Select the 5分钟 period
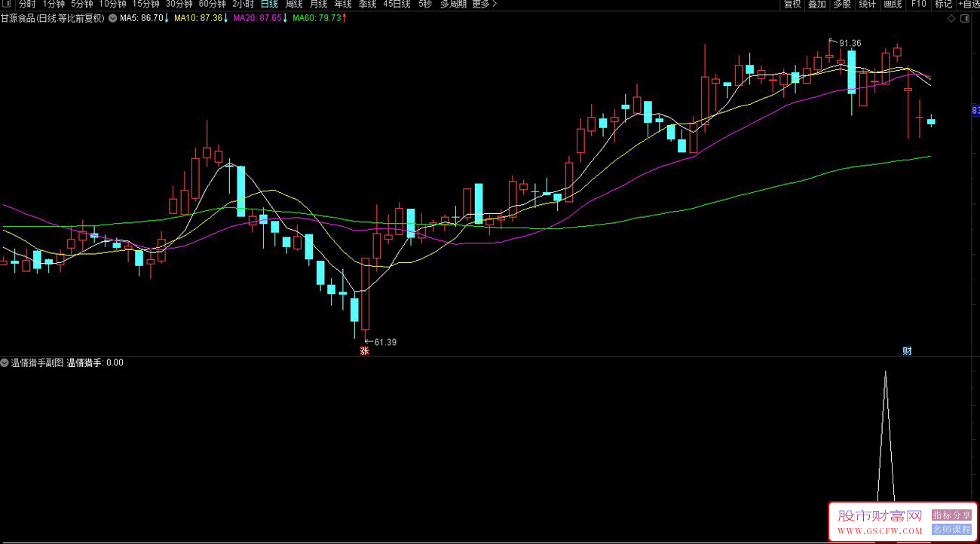The width and height of the screenshot is (980, 544). [x=82, y=5]
